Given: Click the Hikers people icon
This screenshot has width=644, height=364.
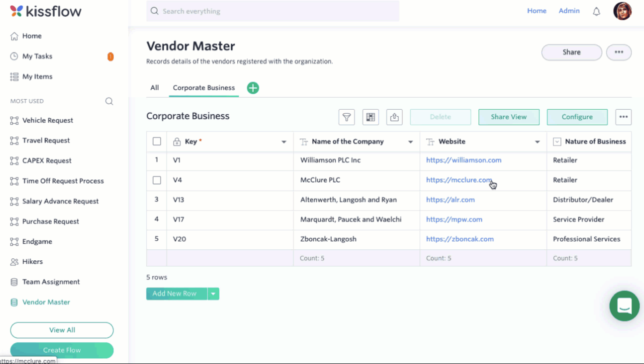Looking at the screenshot, I should coord(14,262).
